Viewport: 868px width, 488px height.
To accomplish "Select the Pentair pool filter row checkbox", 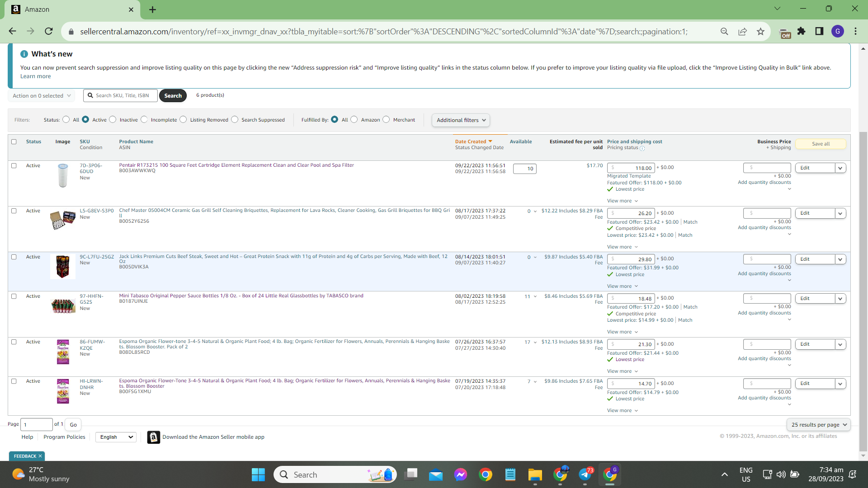I will pyautogui.click(x=14, y=165).
